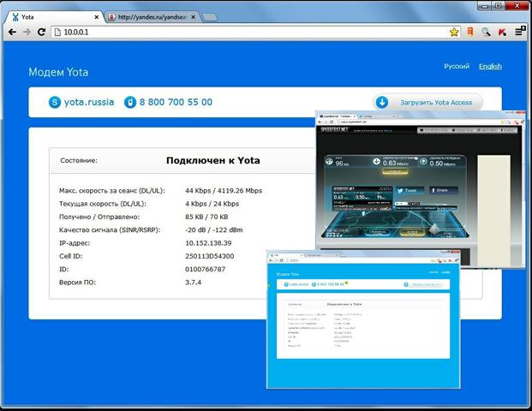
Task: Close the Yota tab
Action: click(x=97, y=17)
